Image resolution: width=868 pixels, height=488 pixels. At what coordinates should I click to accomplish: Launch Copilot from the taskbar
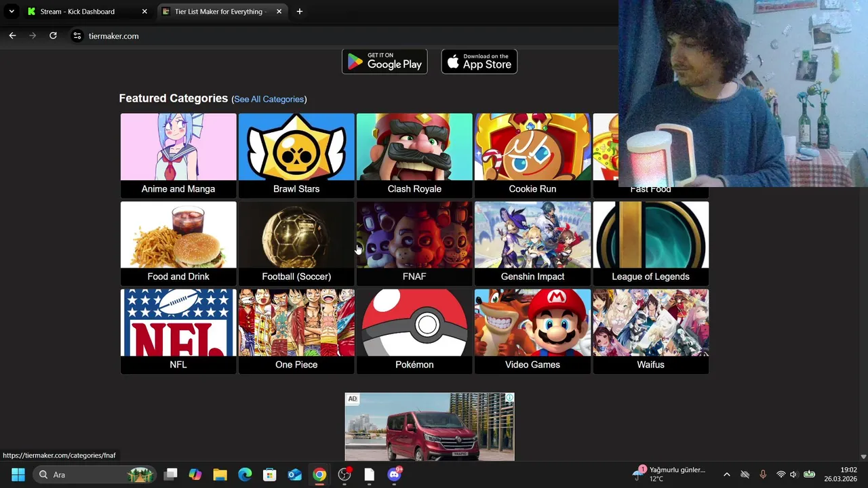[195, 474]
